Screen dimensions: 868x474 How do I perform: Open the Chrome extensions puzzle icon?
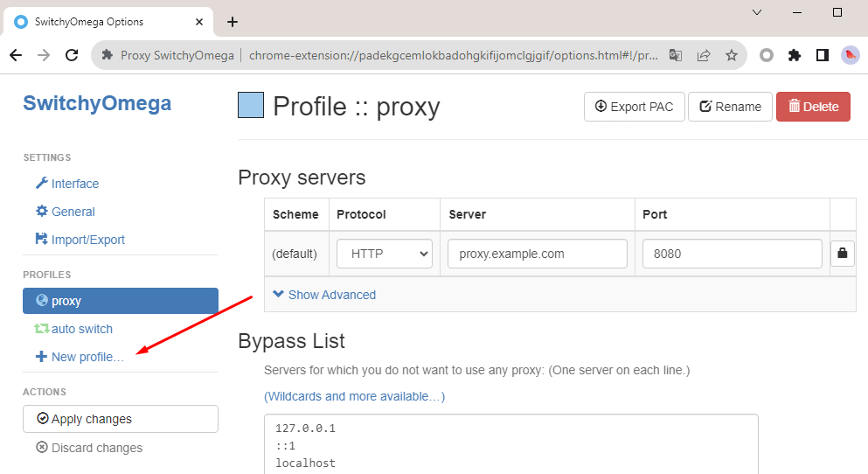795,55
